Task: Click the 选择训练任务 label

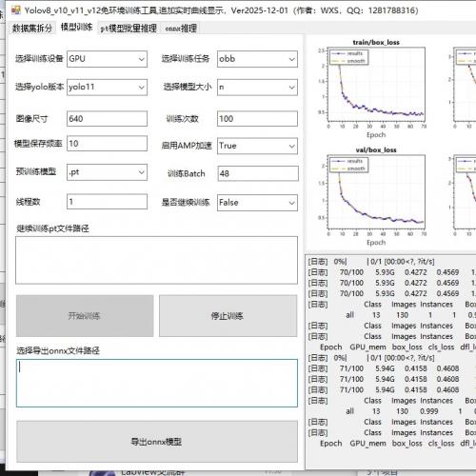Action: pos(186,59)
